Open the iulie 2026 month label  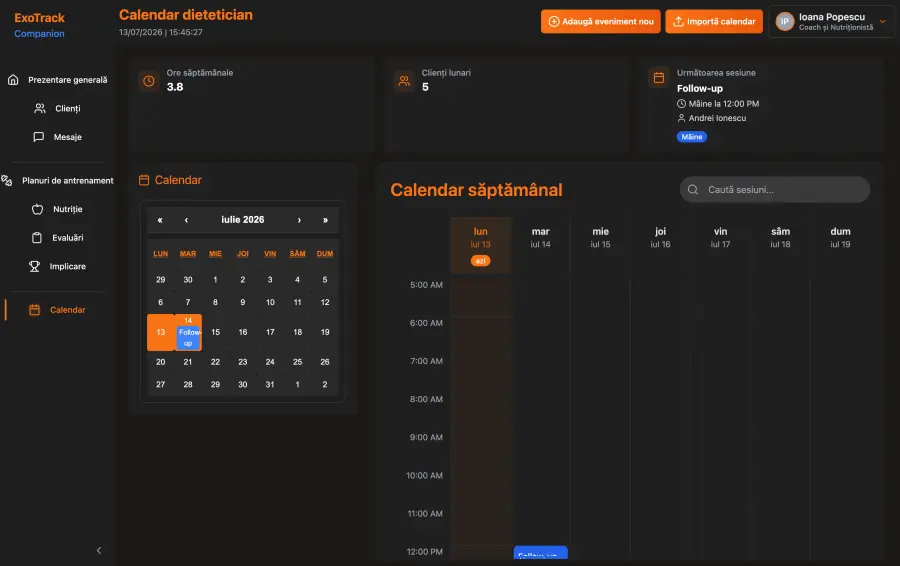tap(243, 220)
